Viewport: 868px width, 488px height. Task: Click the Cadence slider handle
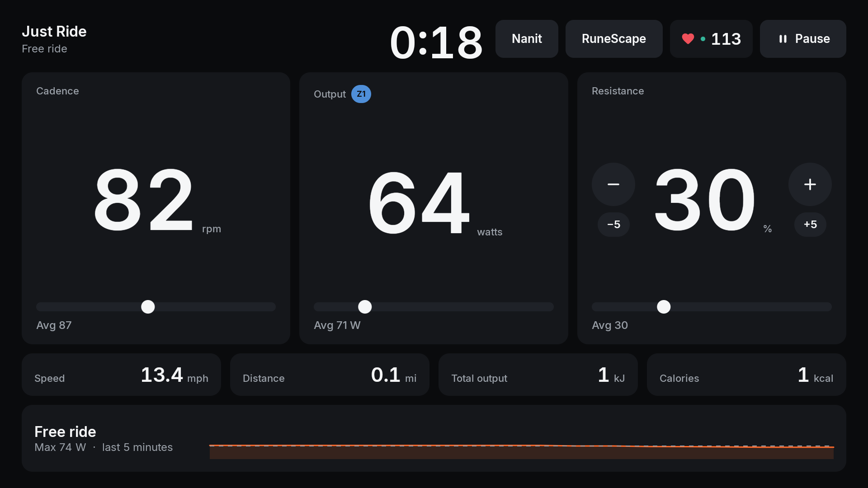point(148,307)
